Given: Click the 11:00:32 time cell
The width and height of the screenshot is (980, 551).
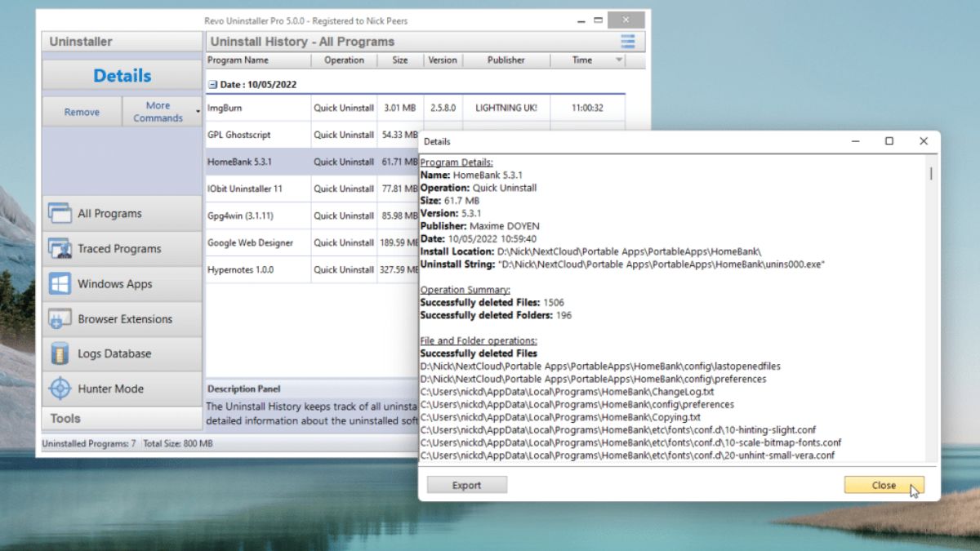Looking at the screenshot, I should (587, 108).
